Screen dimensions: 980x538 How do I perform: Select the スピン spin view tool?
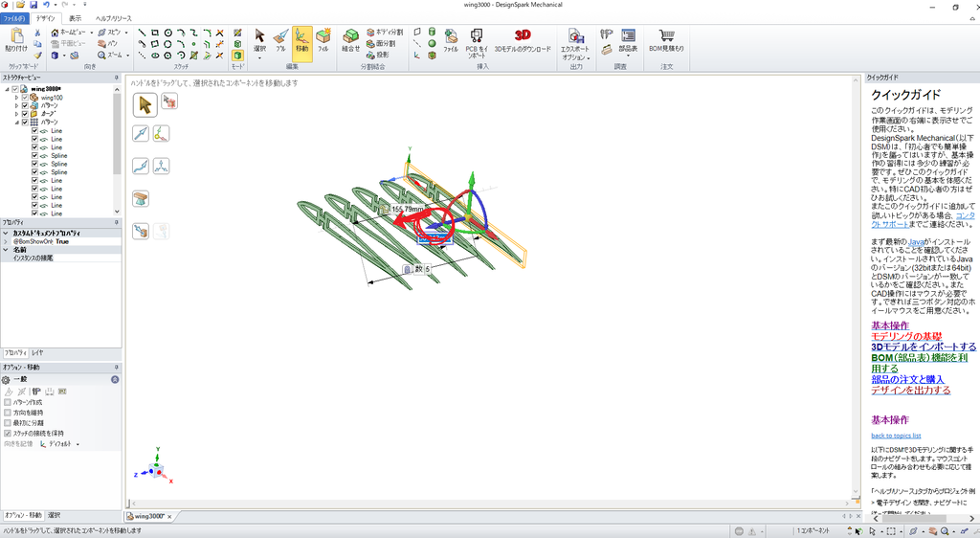click(110, 33)
